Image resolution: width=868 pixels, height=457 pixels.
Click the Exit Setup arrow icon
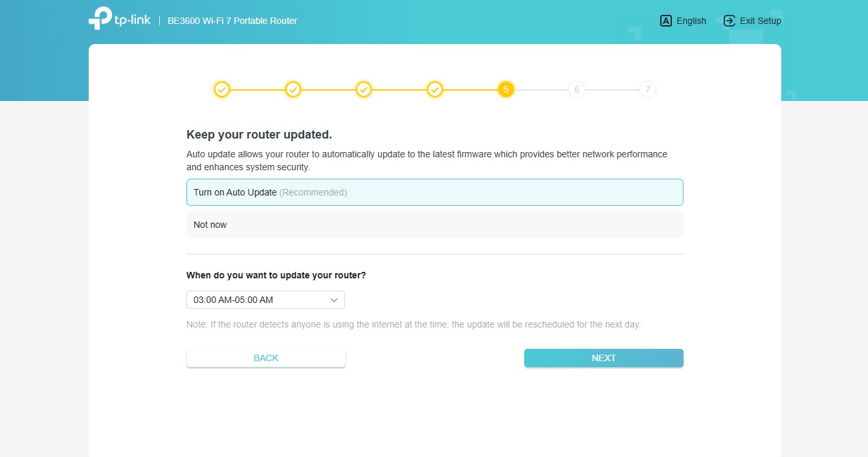(x=729, y=21)
